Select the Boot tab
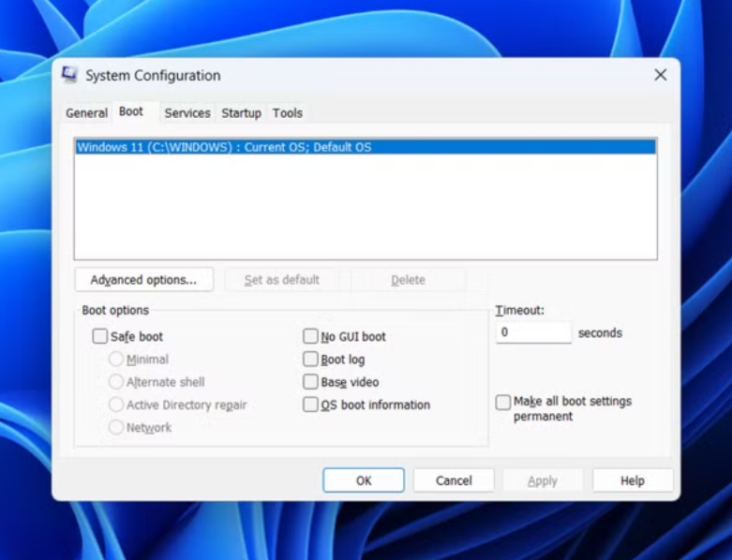 (x=131, y=112)
